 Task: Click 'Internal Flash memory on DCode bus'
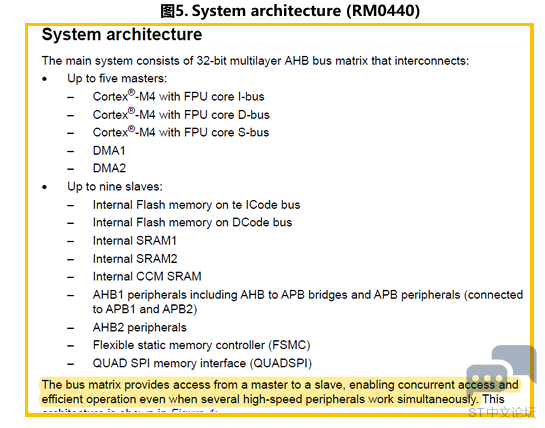(x=193, y=223)
